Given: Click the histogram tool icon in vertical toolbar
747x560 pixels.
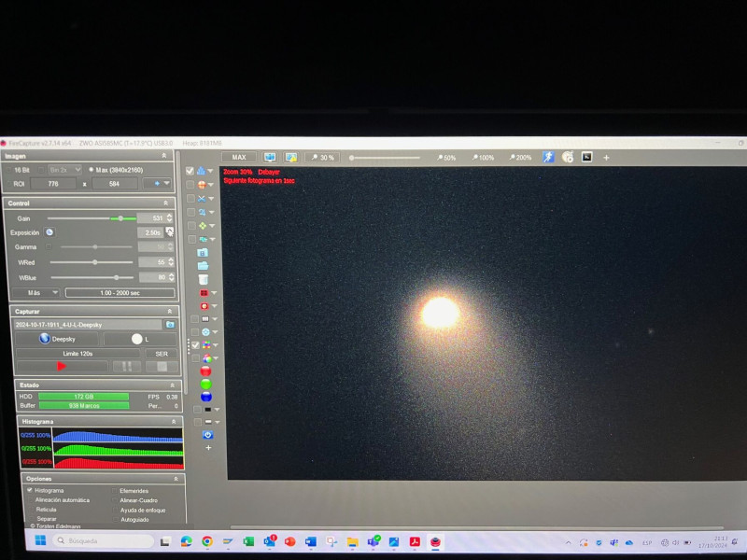Looking at the screenshot, I should coord(201,171).
